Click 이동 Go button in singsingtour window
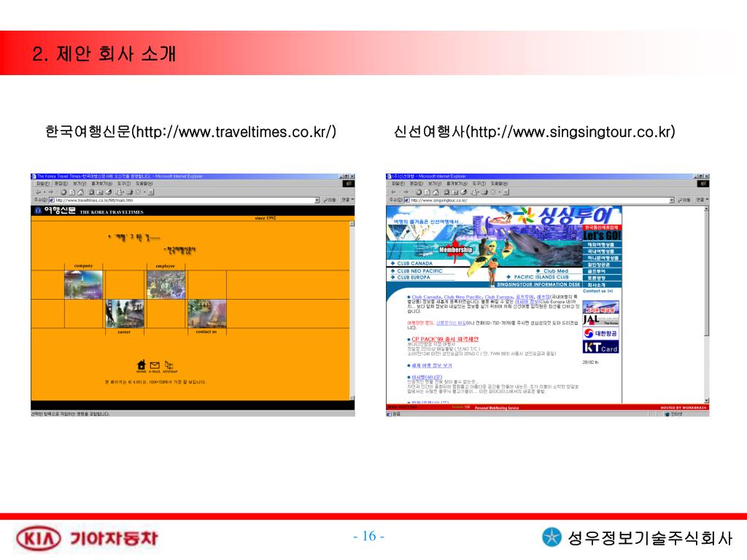Viewport: 747px width, 560px height. (684, 201)
